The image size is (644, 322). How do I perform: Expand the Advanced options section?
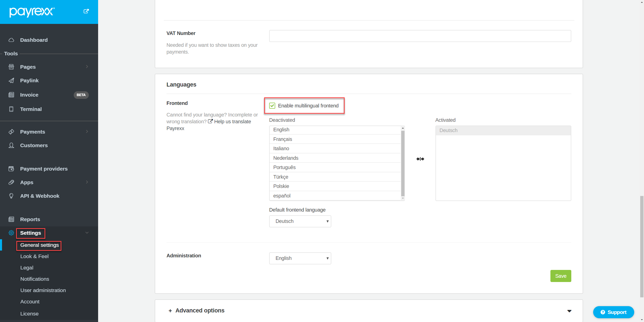point(200,310)
